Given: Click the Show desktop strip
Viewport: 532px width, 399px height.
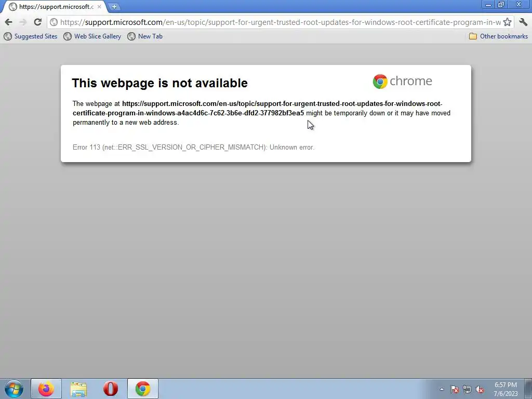Looking at the screenshot, I should point(528,389).
